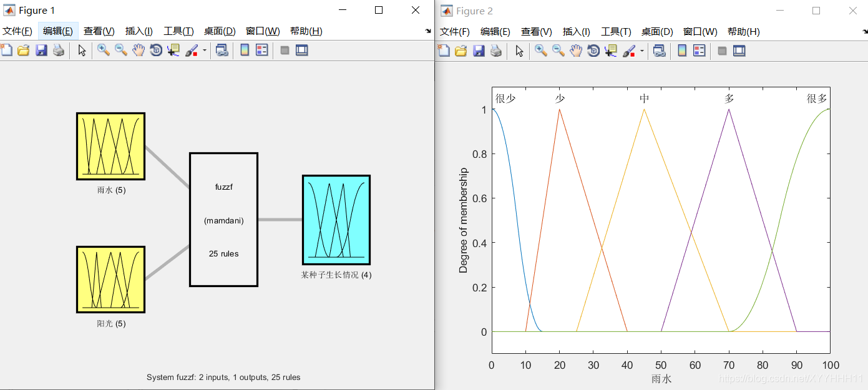Open 帮助(H) menu in Figure 2
Viewport: 868px width, 390px height.
pyautogui.click(x=744, y=32)
